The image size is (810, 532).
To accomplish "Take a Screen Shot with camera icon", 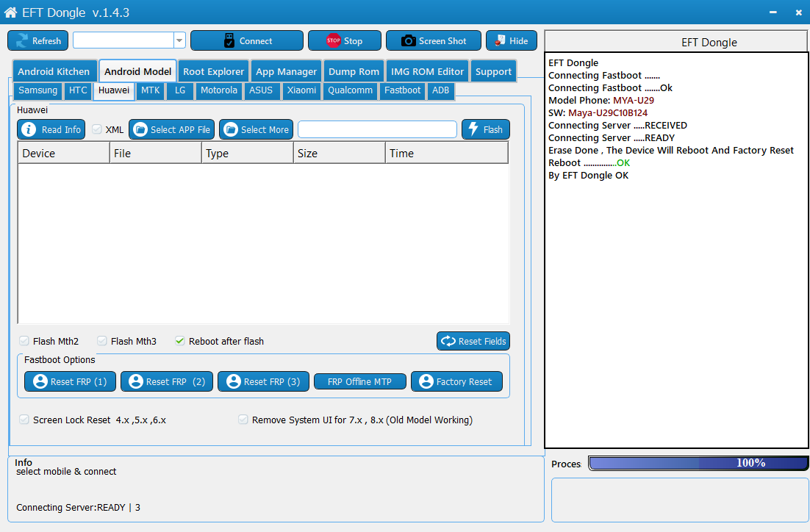I will (409, 41).
